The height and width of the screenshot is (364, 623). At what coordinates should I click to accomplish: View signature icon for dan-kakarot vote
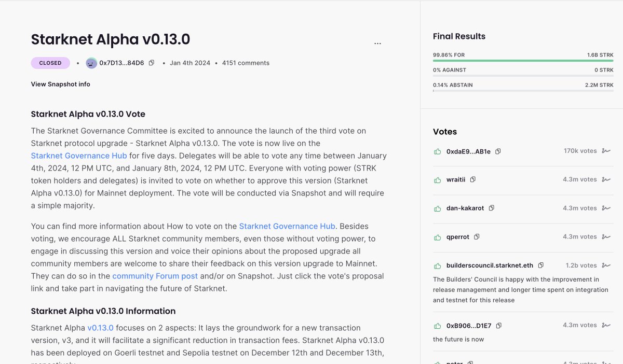point(606,208)
